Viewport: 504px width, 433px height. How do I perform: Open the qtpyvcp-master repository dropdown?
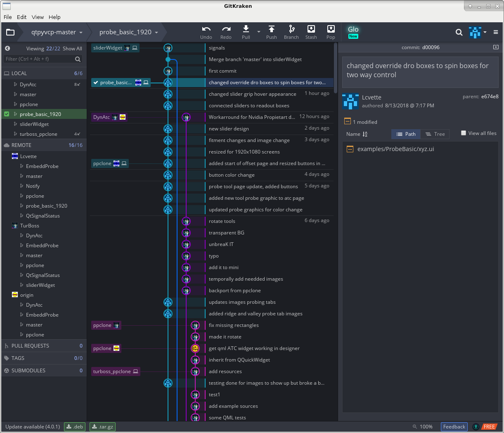point(57,32)
